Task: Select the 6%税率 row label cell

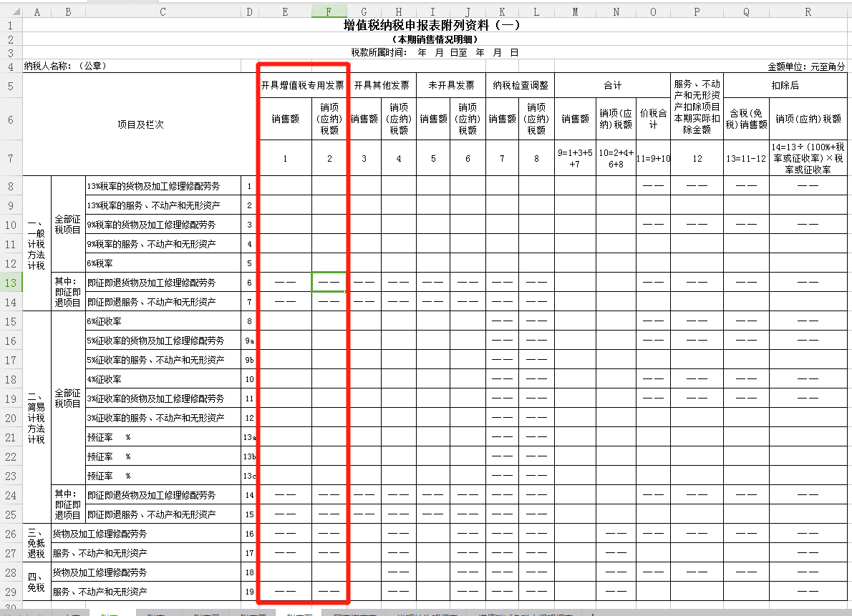Action: tap(163, 263)
